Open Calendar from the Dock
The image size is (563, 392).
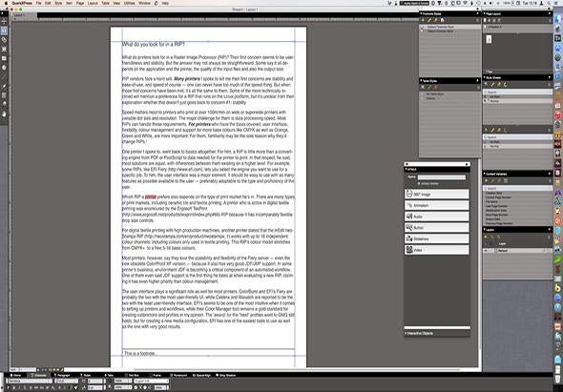tap(557, 106)
